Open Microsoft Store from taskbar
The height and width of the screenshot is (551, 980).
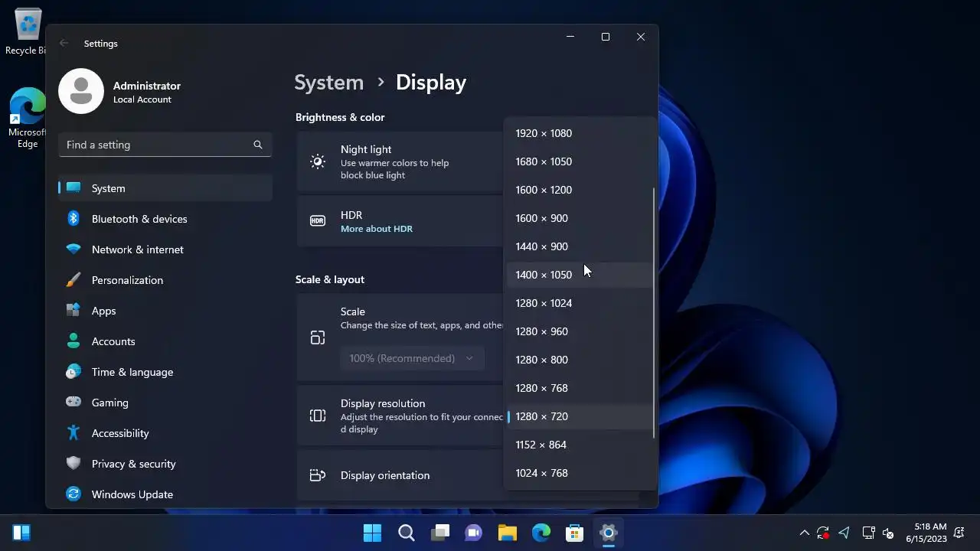pyautogui.click(x=575, y=533)
